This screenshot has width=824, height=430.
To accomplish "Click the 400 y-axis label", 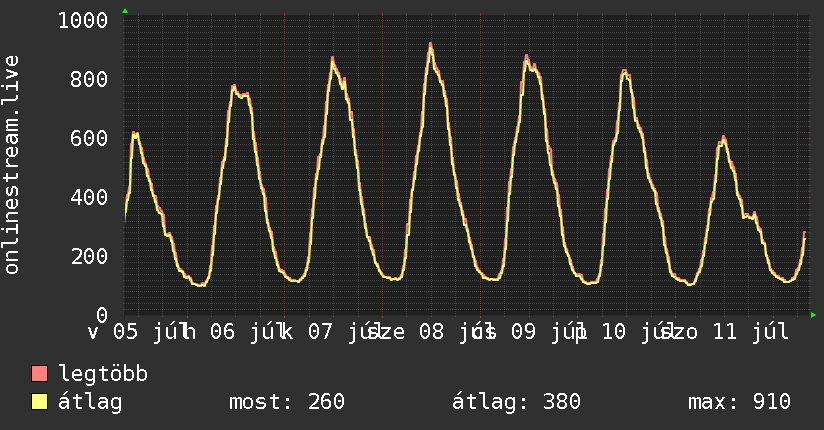I will coord(89,197).
